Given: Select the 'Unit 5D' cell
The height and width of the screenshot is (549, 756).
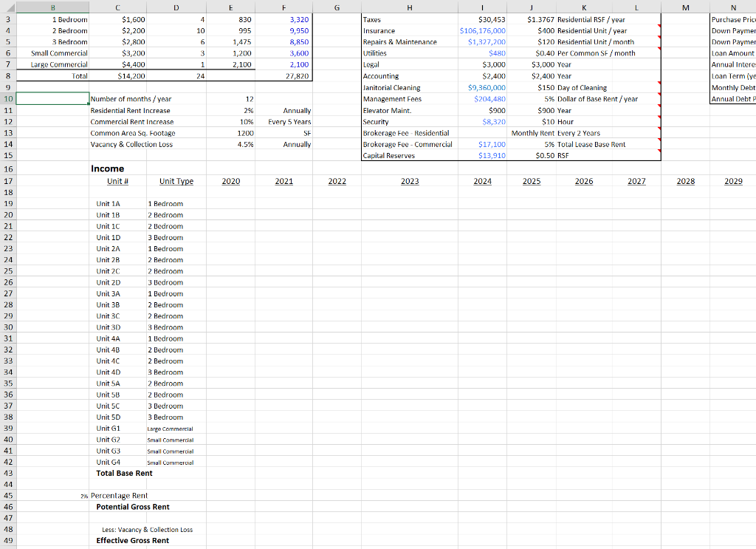Looking at the screenshot, I should coord(118,417).
